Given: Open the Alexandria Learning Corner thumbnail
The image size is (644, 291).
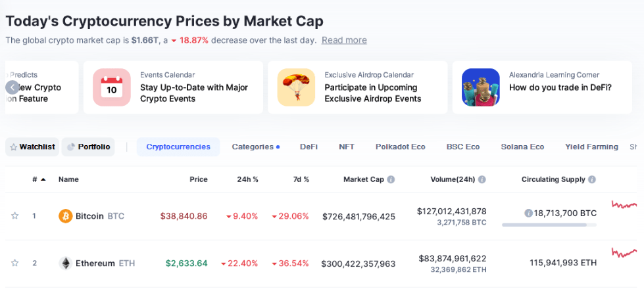Looking at the screenshot, I should [480, 87].
